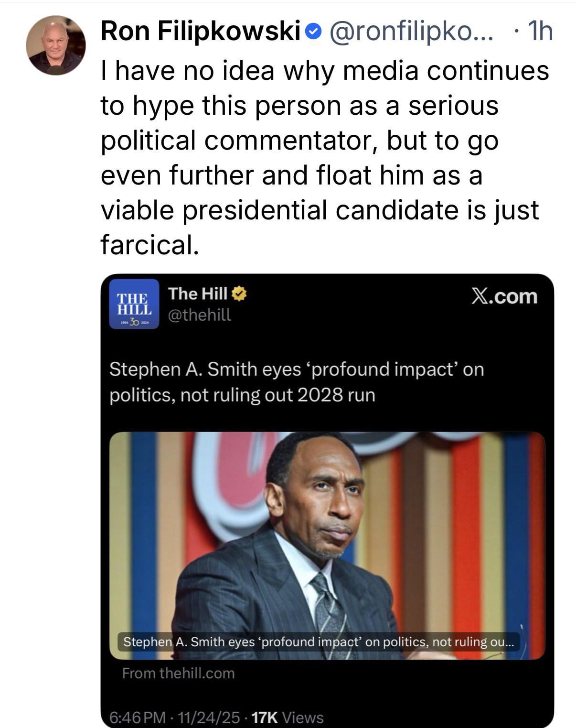Click the quoted headline mentioning "2028 run"
This screenshot has height=728, width=576.
296,382
